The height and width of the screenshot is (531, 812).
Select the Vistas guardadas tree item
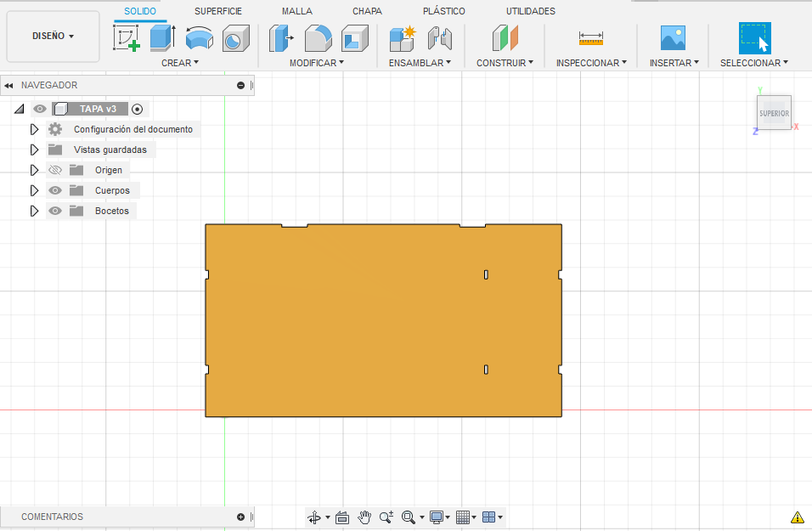tap(110, 150)
